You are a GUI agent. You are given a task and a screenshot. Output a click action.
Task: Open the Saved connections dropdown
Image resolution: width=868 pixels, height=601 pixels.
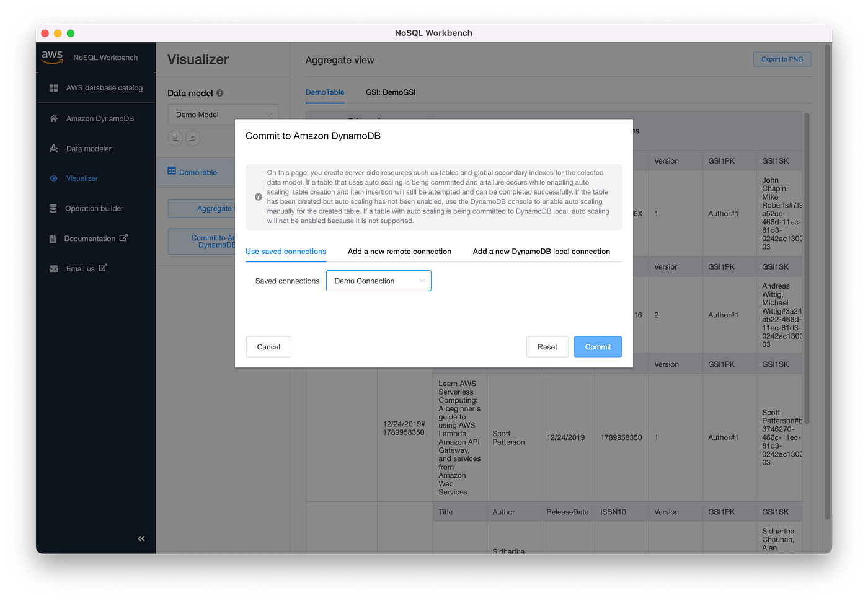click(x=379, y=281)
